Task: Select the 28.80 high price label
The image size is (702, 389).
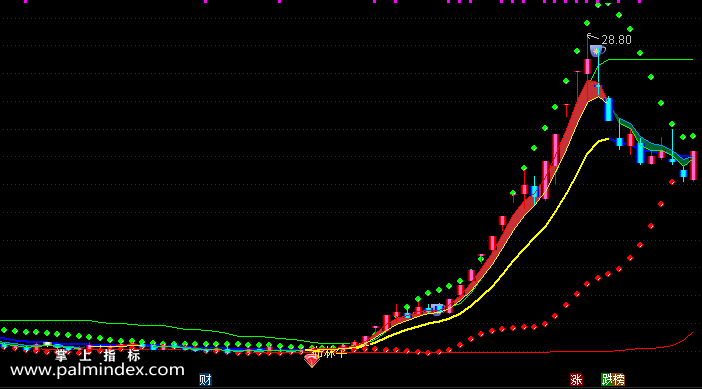Action: tap(616, 40)
